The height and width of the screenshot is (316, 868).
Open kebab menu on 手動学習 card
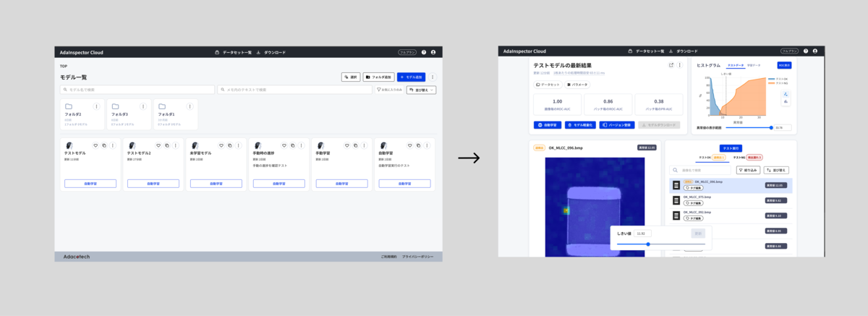click(x=364, y=145)
